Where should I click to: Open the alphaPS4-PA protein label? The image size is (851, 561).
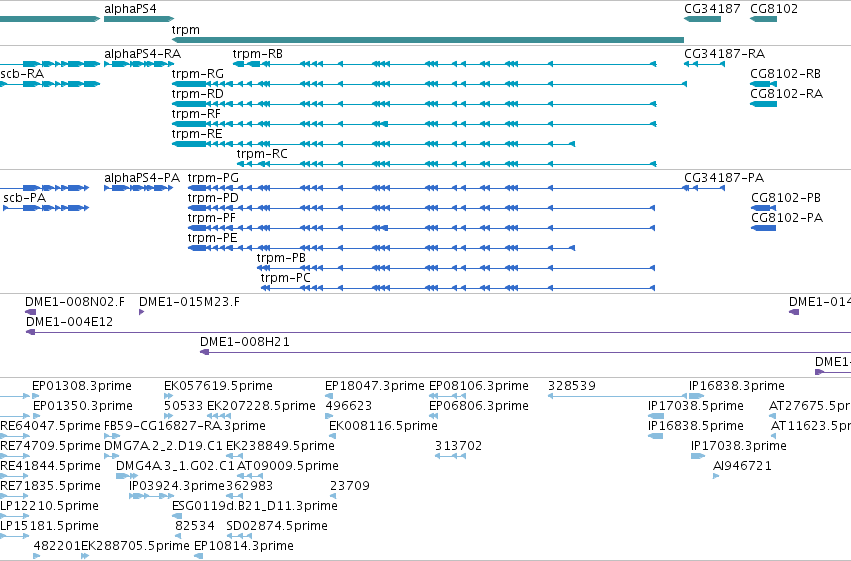pos(142,178)
